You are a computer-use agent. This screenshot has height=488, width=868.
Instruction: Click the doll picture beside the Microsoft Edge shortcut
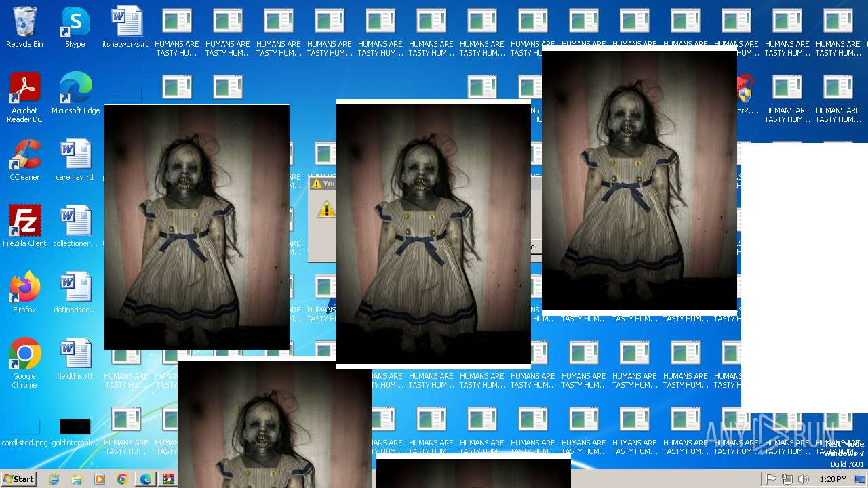click(x=197, y=227)
